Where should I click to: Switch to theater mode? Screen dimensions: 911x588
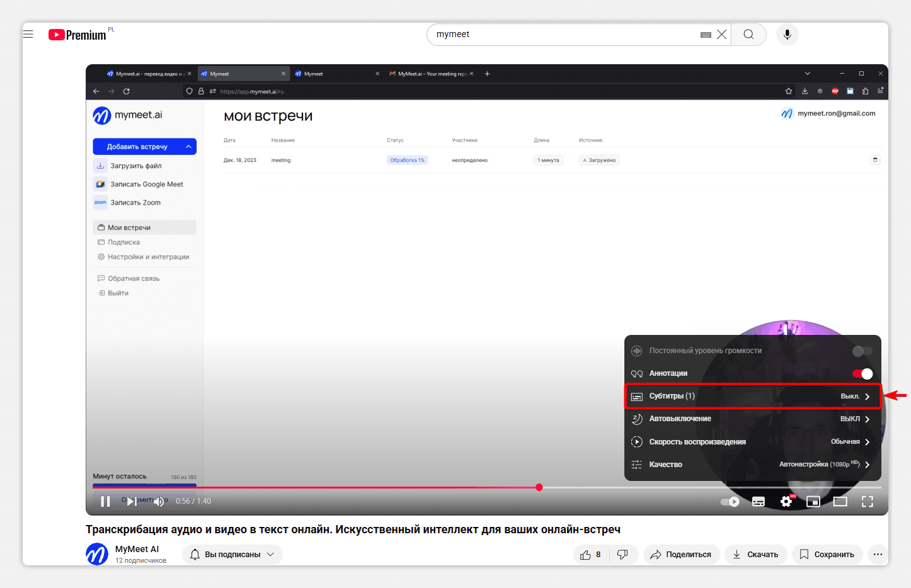click(x=840, y=502)
